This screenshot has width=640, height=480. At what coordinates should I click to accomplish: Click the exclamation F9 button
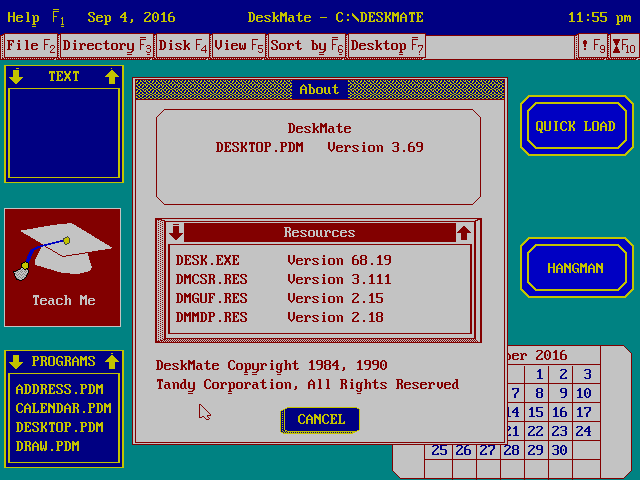tap(592, 46)
